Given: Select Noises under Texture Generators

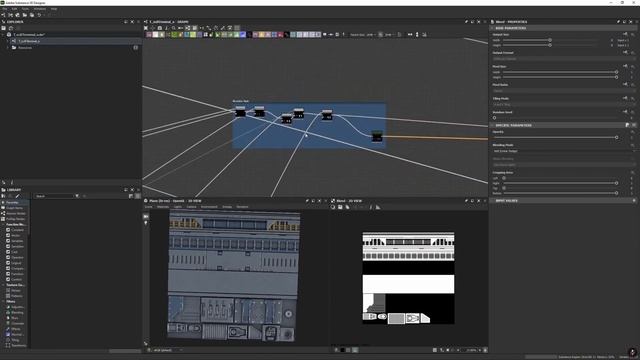Looking at the screenshot, I should [x=16, y=291].
